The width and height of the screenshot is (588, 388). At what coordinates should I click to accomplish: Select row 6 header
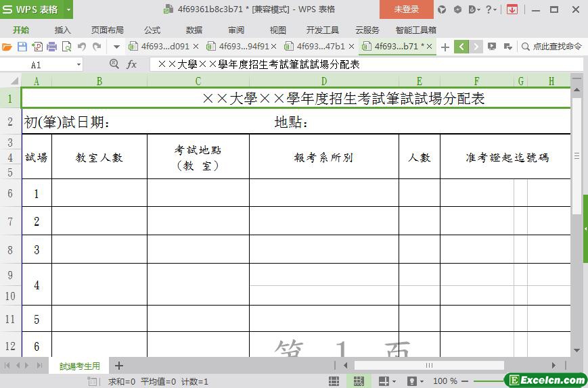(x=11, y=193)
